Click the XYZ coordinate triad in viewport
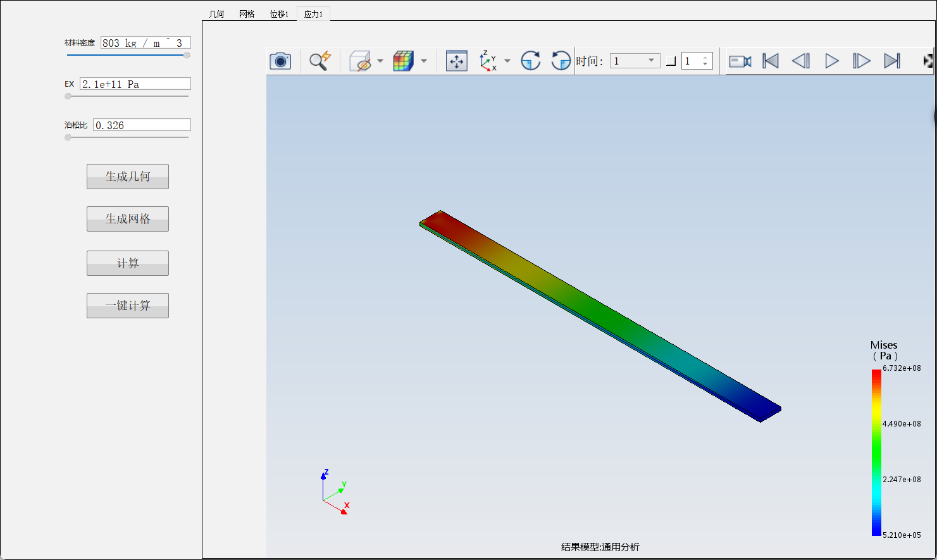The image size is (937, 560). coord(335,492)
